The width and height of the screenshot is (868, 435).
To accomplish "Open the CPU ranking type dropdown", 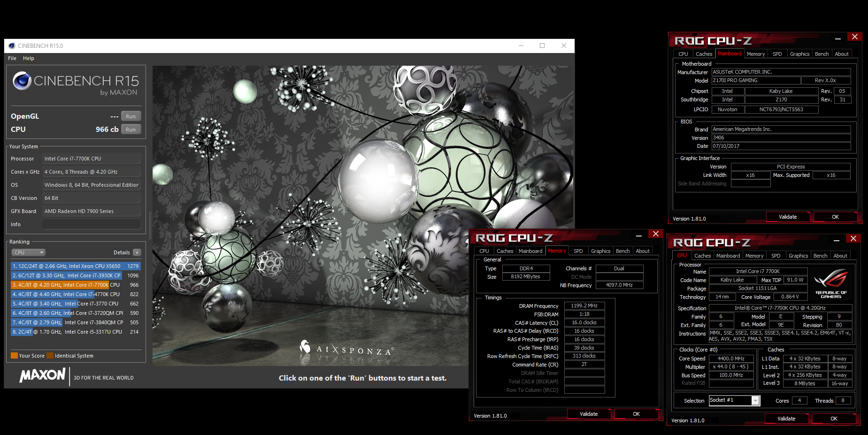I will (28, 252).
